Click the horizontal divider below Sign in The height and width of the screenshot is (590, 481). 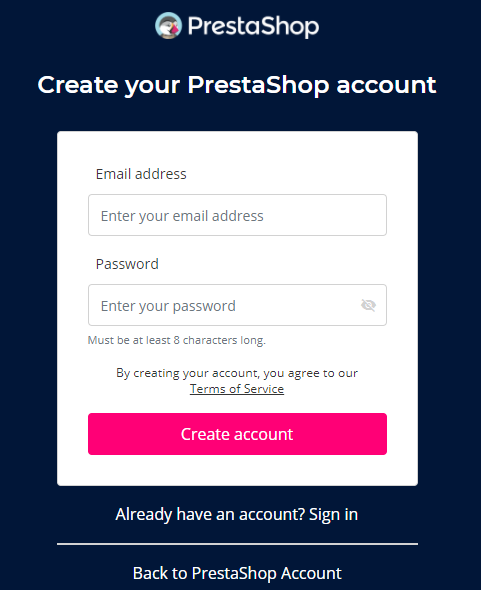point(237,544)
